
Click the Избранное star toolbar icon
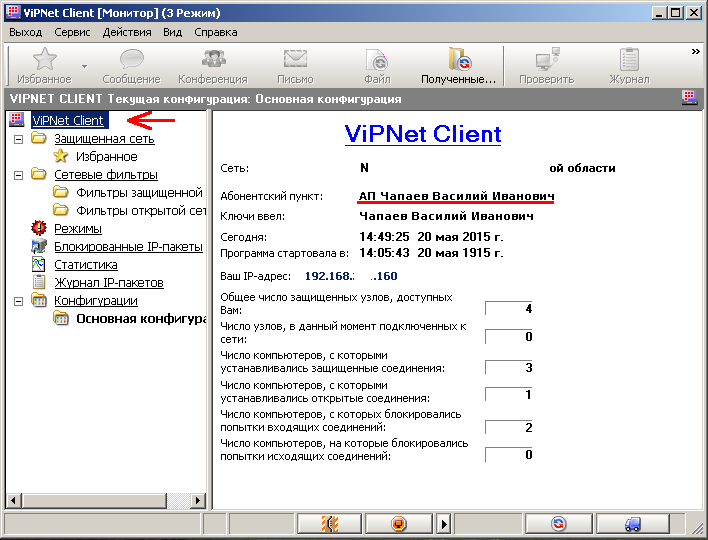point(45,59)
